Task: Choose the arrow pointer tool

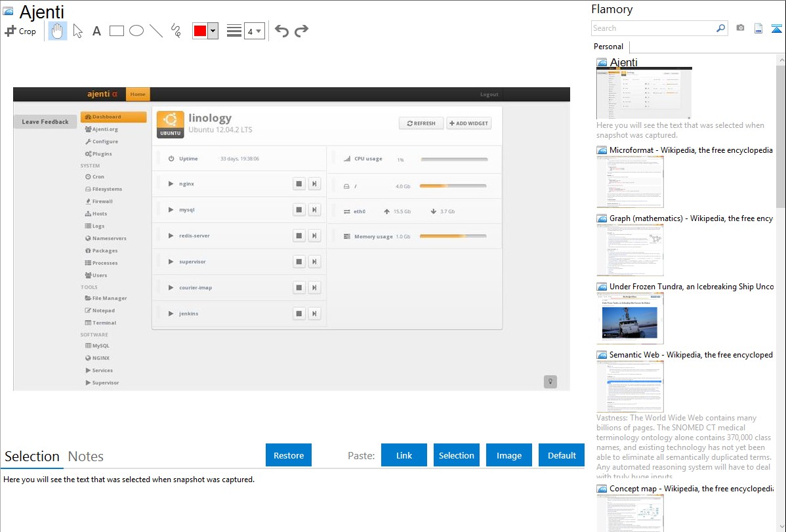Action: point(77,31)
